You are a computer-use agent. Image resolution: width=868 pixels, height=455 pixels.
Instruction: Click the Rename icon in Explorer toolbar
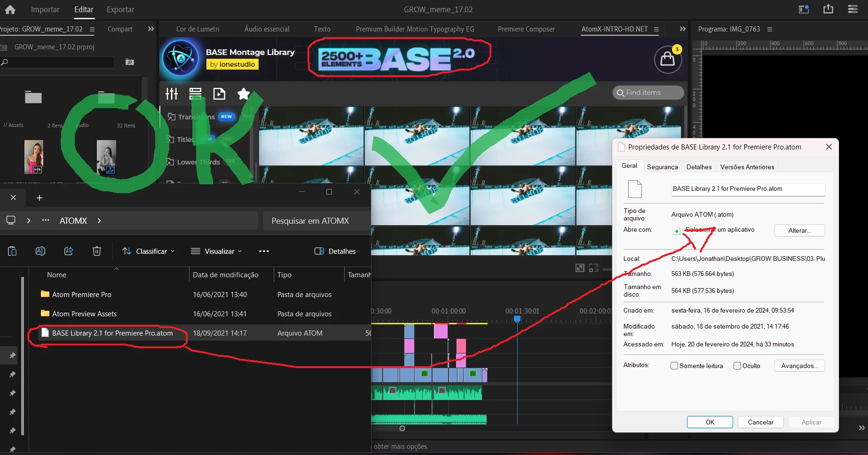[x=40, y=251]
